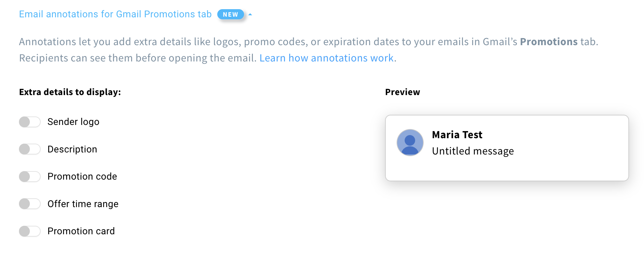Screen dimensions: 644x256
Task: Click the sender avatar icon in preview
Action: coord(410,143)
